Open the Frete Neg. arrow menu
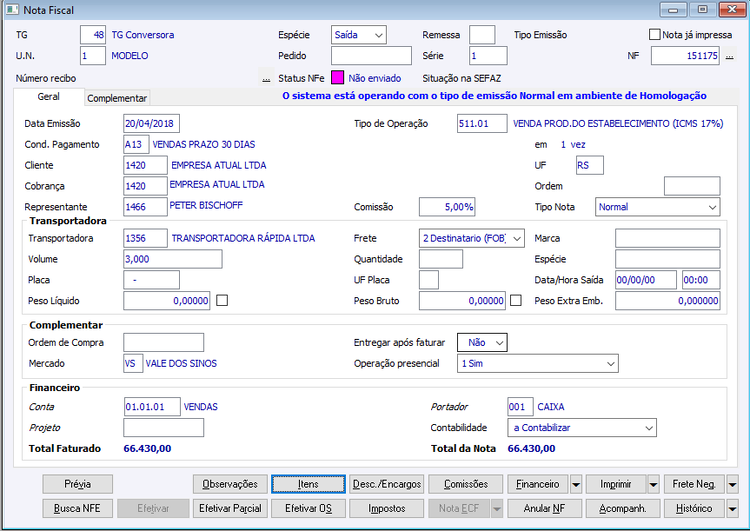This screenshot has width=750, height=531. [732, 485]
